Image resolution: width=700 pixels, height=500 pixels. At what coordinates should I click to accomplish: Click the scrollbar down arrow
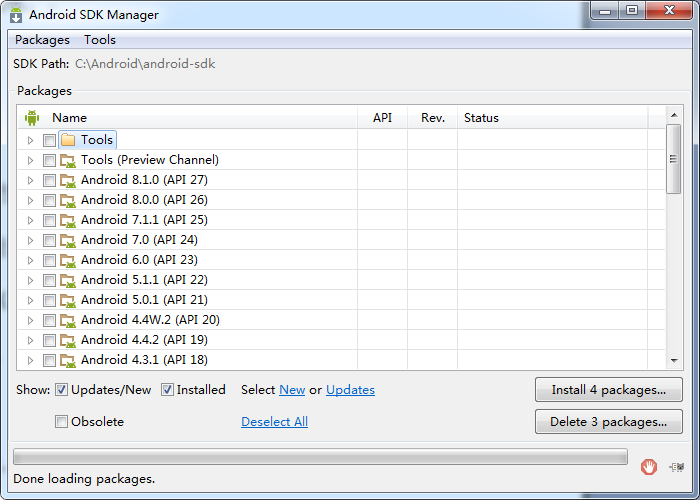674,360
